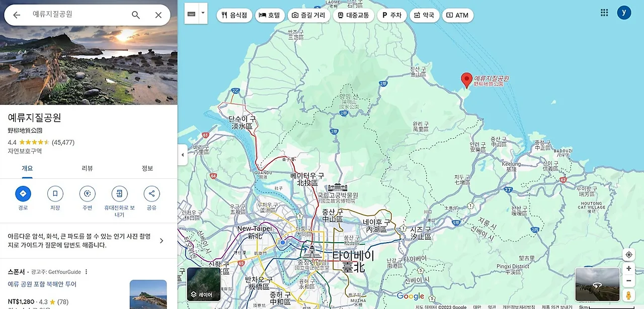644x309 pixels.
Task: Expand the description summary chevron
Action: 162,241
